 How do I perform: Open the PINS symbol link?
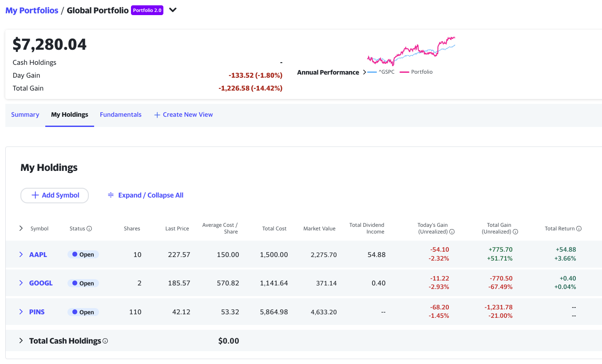coord(37,312)
